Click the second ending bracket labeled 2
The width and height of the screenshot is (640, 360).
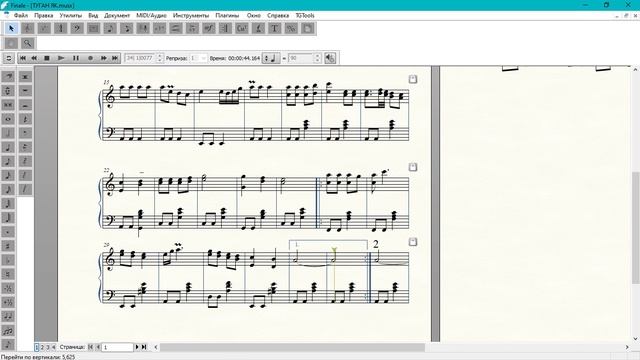tap(376, 244)
